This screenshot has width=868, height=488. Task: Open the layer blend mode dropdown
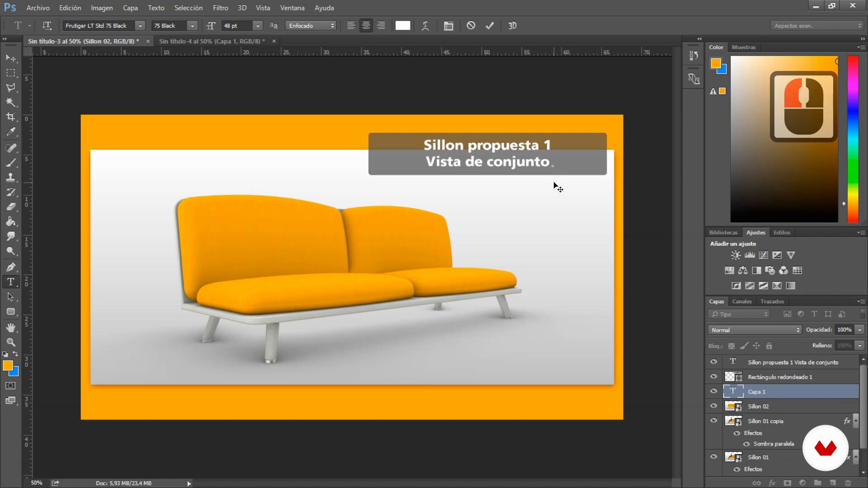[x=755, y=330]
